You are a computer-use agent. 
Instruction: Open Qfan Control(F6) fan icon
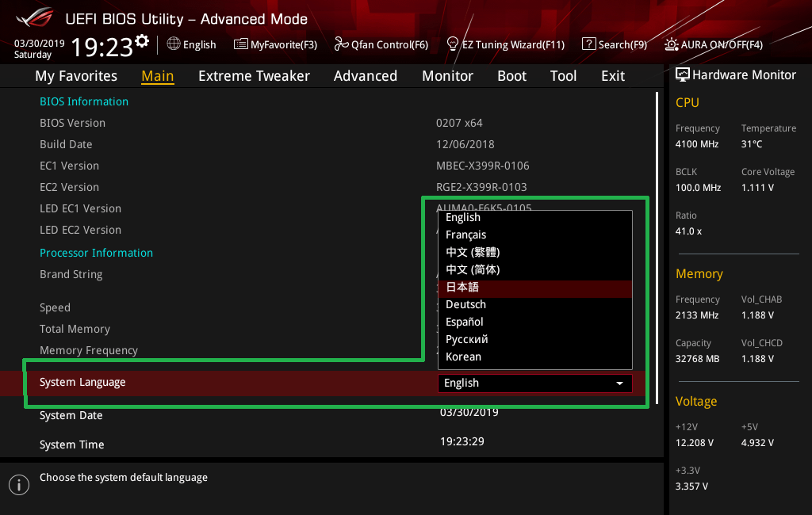pos(341,44)
